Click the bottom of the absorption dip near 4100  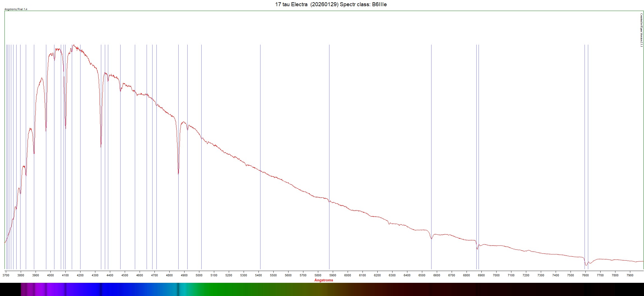tap(66, 128)
